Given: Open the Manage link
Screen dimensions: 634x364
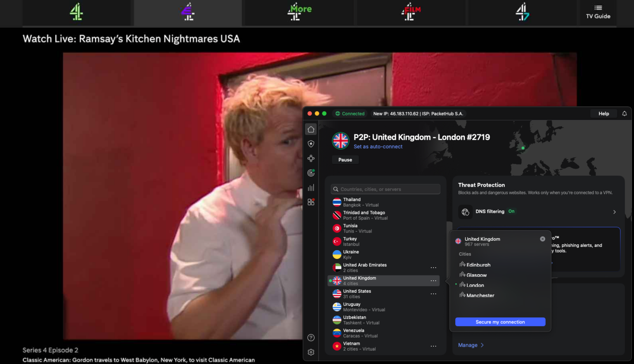Looking at the screenshot, I should tap(471, 345).
